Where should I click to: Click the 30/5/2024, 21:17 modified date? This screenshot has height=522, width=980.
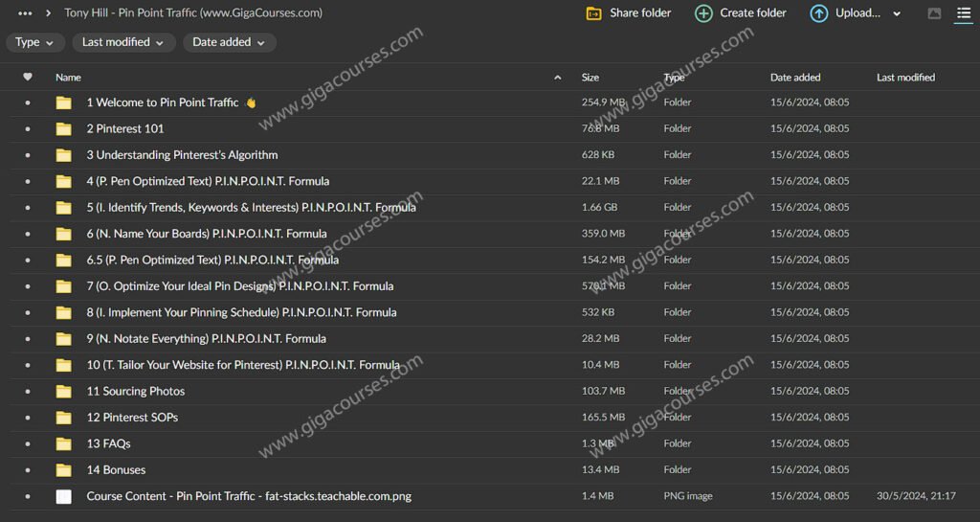916,496
